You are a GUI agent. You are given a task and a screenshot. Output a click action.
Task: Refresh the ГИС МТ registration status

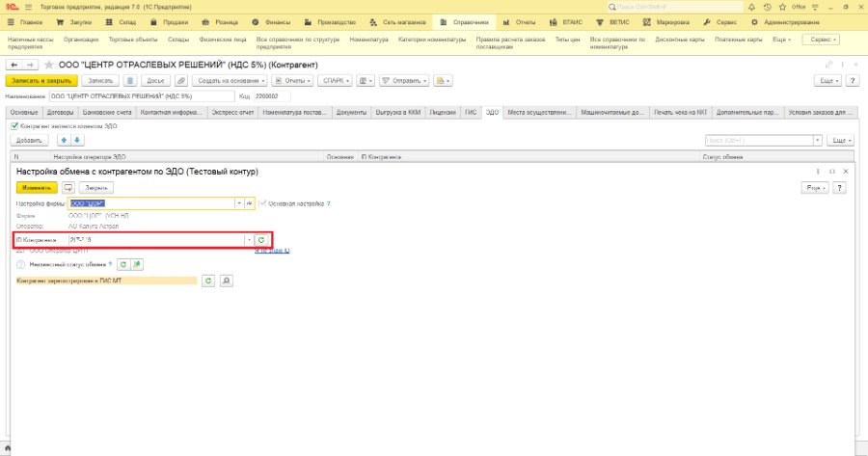click(208, 282)
